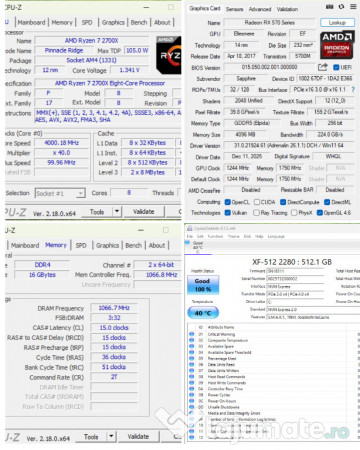Open the Socket #1 selection dropdown
360x450 pixels.
tap(60, 193)
